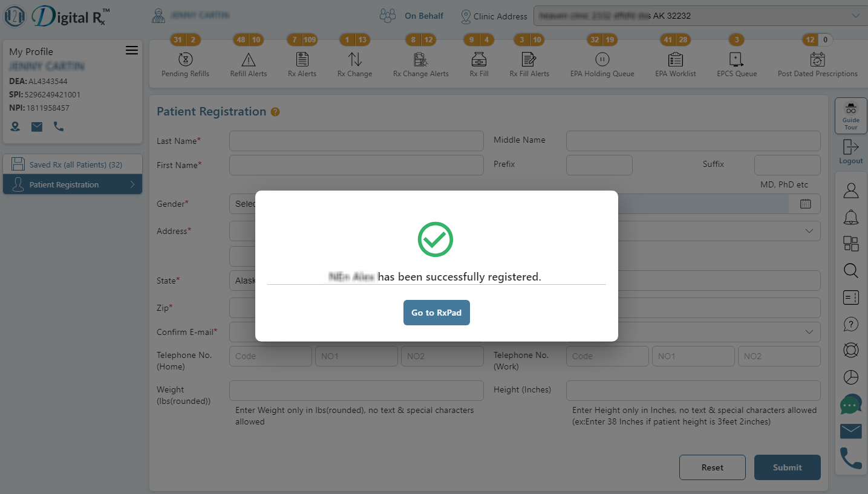
Task: Click the Submit button
Action: [787, 467]
